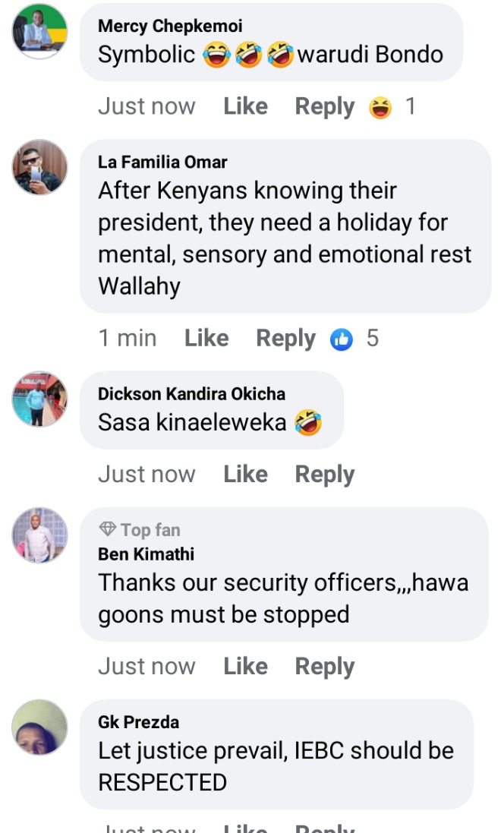The height and width of the screenshot is (833, 504).
Task: Open Gk Prezda's profile avatar
Action: click(39, 727)
